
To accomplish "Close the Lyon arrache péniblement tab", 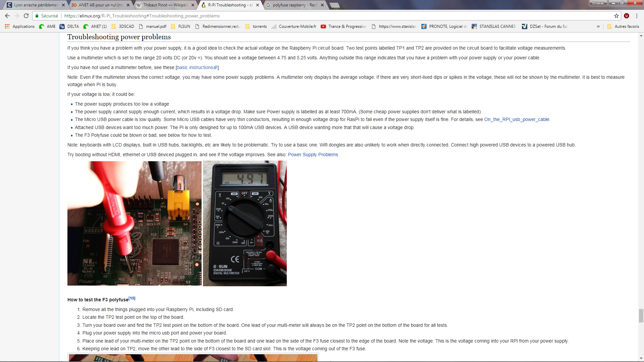I will pos(63,5).
